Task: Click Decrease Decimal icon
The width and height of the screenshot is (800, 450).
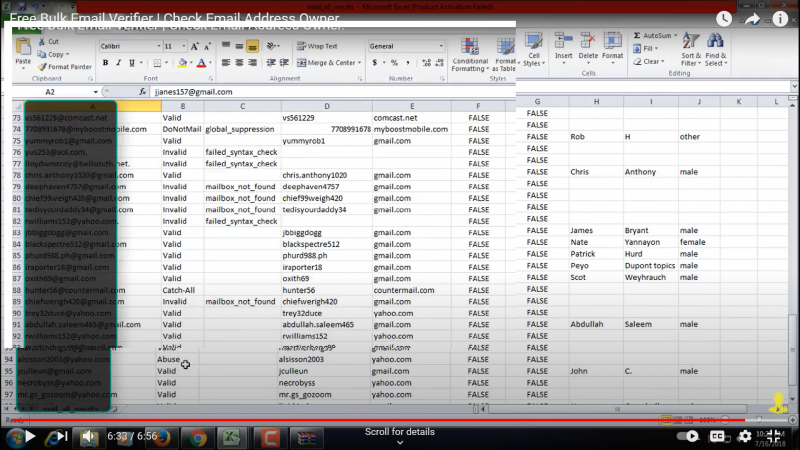Action: click(x=439, y=63)
